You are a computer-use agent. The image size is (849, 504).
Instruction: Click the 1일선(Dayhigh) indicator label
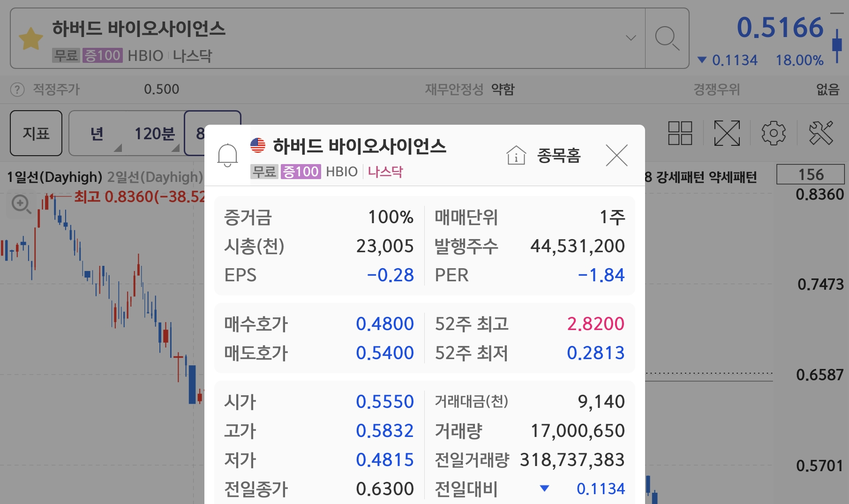[54, 177]
